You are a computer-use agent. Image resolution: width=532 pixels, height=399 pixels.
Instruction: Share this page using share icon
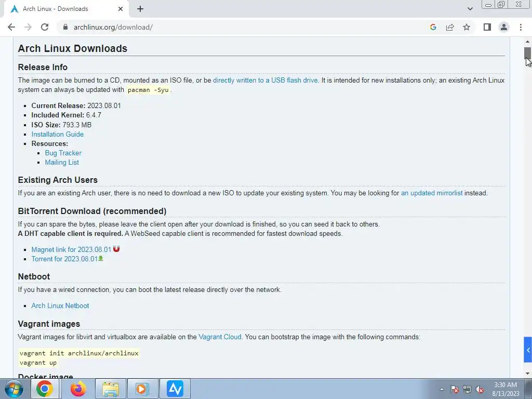point(450,27)
